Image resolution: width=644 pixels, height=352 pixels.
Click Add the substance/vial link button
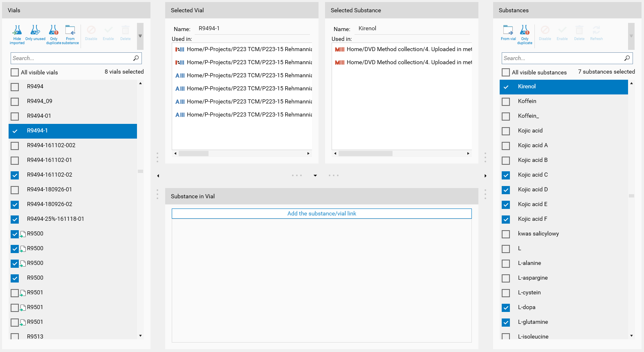pyautogui.click(x=321, y=214)
